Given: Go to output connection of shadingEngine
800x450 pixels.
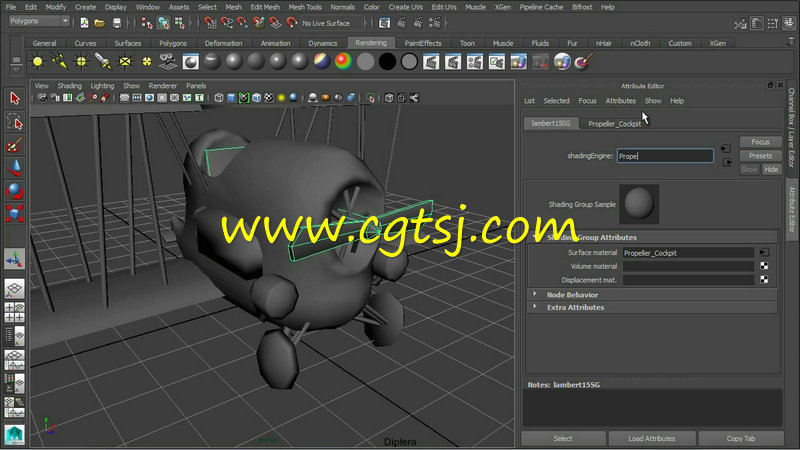Looking at the screenshot, I should tap(727, 162).
